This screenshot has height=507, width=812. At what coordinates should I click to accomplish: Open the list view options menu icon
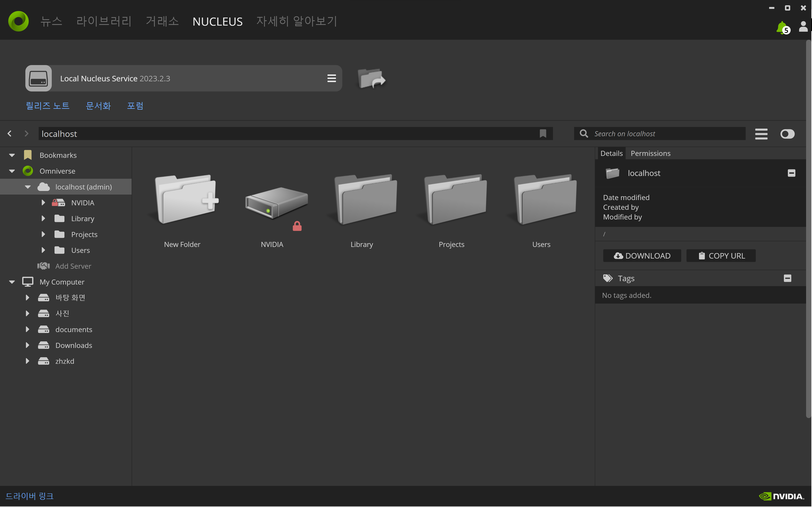pos(761,134)
